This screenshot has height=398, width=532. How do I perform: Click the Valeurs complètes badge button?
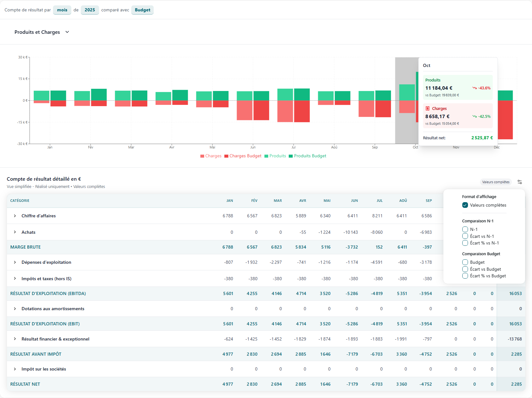click(x=496, y=182)
